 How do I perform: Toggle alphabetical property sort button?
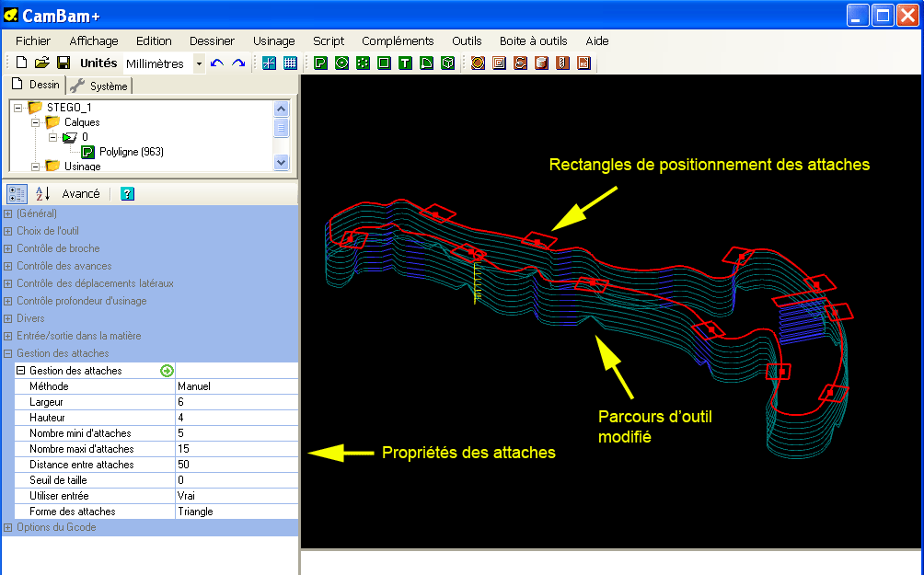42,194
